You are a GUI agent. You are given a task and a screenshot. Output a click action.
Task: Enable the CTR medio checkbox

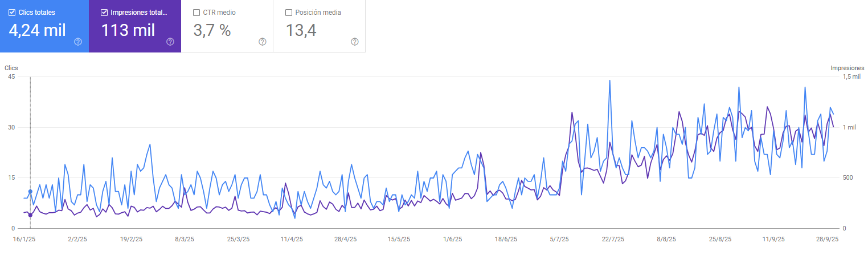196,12
